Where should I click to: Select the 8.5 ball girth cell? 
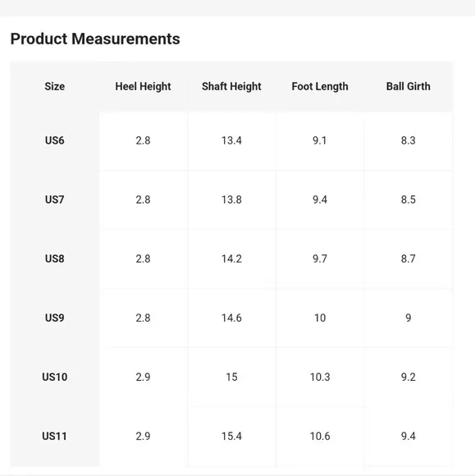(409, 199)
